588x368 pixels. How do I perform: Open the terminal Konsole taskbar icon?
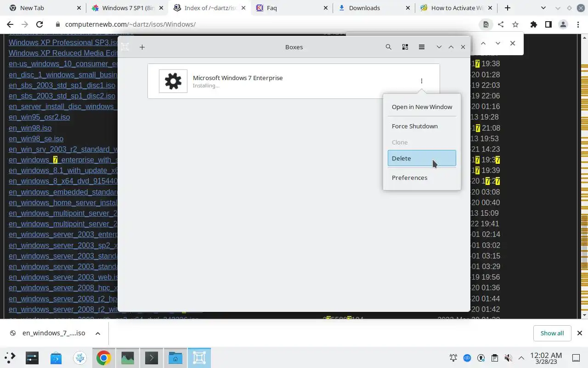click(152, 357)
